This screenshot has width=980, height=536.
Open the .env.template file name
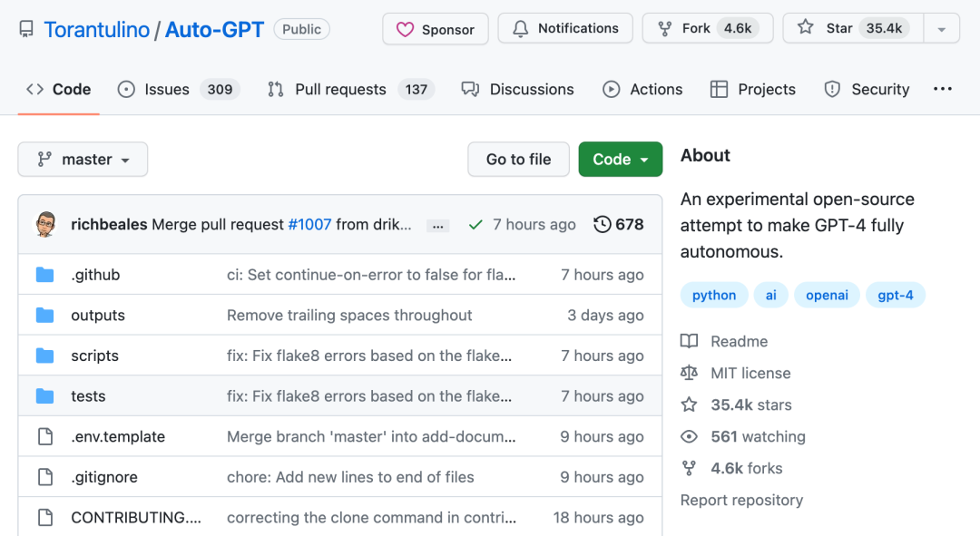[x=118, y=436]
